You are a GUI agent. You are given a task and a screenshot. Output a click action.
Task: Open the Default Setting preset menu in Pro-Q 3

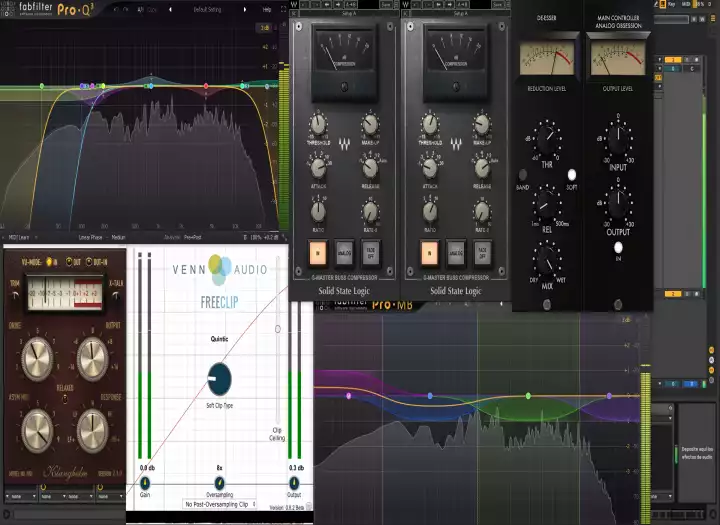207,9
